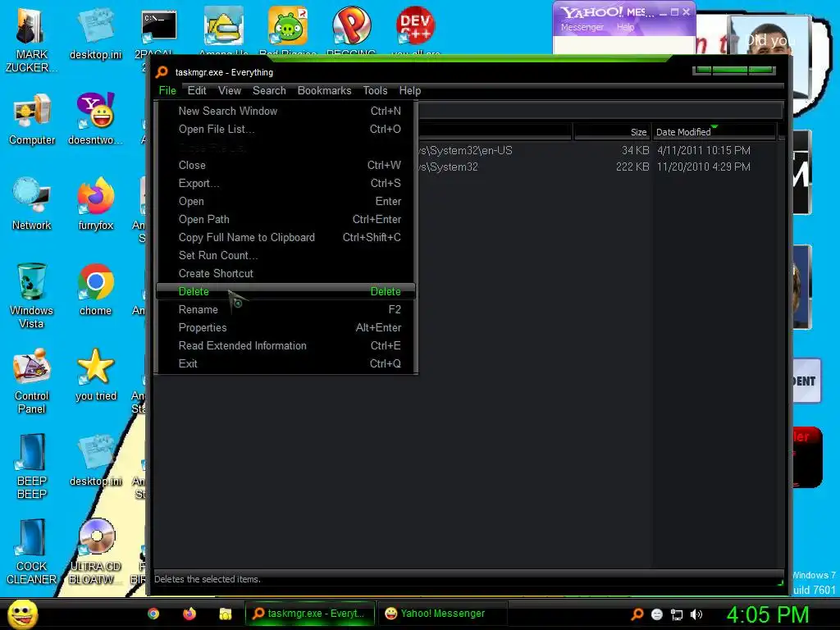Viewport: 840px width, 630px height.
Task: Click the smiley face Start button
Action: tap(22, 614)
